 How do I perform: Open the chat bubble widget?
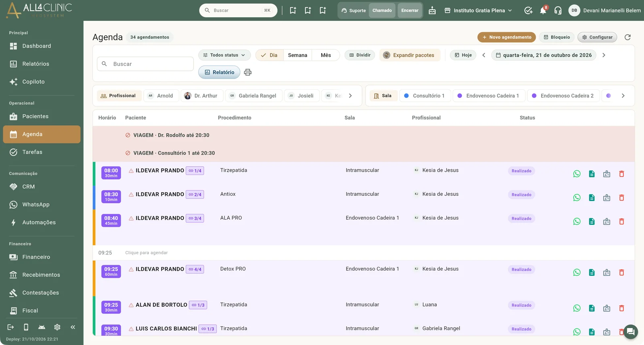(630, 332)
